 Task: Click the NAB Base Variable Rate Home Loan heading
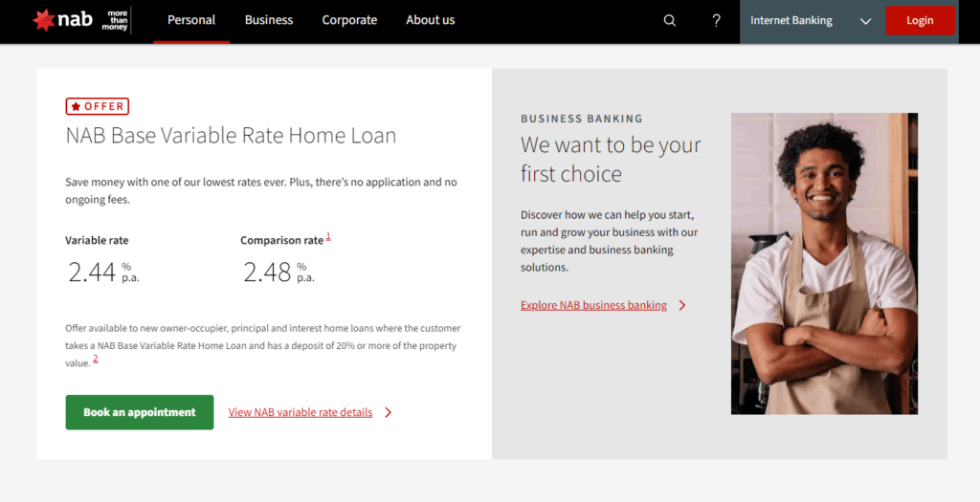231,136
